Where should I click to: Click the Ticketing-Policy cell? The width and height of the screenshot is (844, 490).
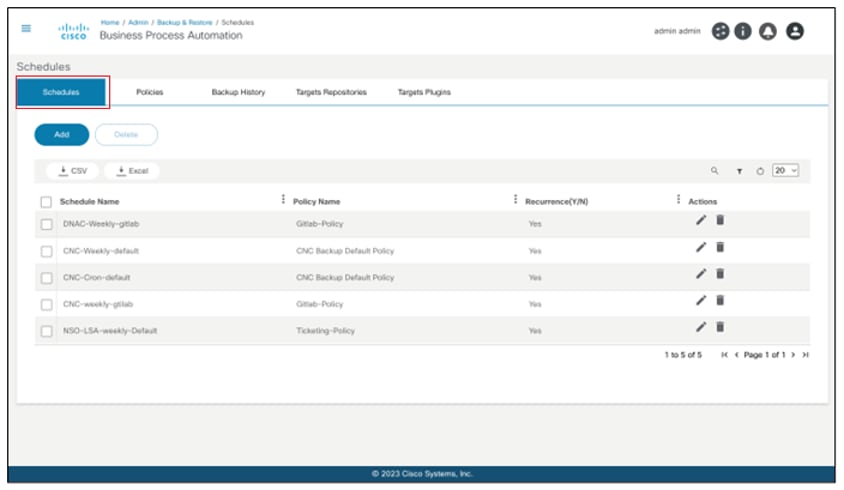[326, 331]
